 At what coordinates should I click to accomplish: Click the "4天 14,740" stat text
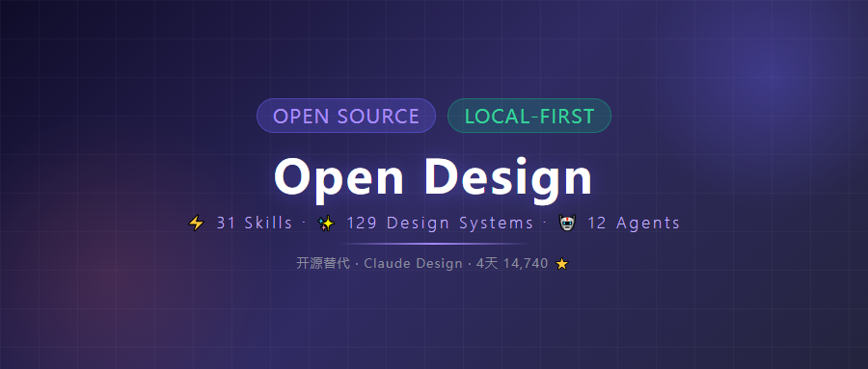512,263
